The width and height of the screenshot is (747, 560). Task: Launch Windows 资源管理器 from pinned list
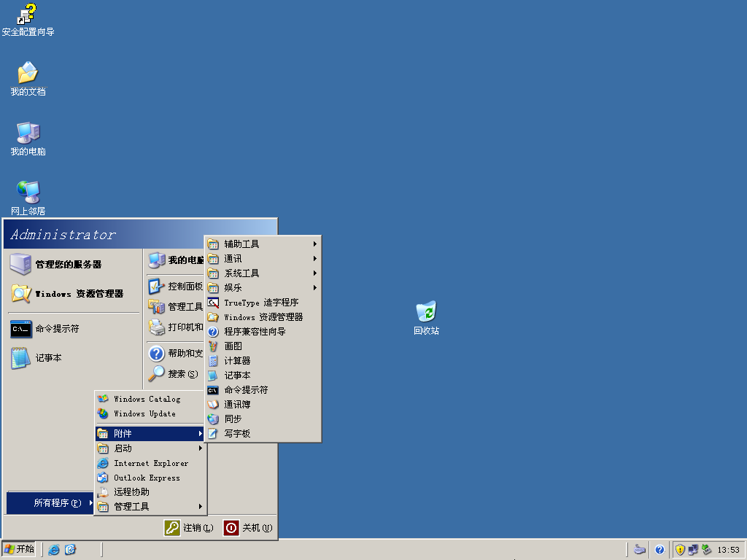(74, 293)
